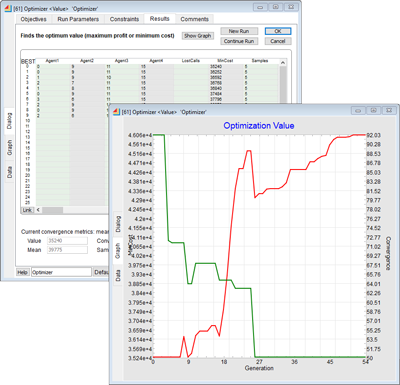This screenshot has height=385, width=400.
Task: Minimize the back Optimizer dialog window
Action: (x=261, y=7)
